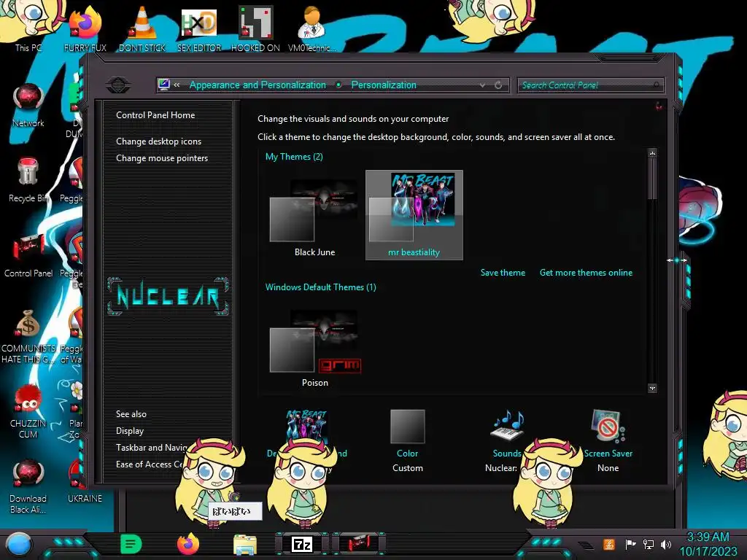Select the Control Panel desktop icon
The height and width of the screenshot is (560, 747).
(28, 255)
